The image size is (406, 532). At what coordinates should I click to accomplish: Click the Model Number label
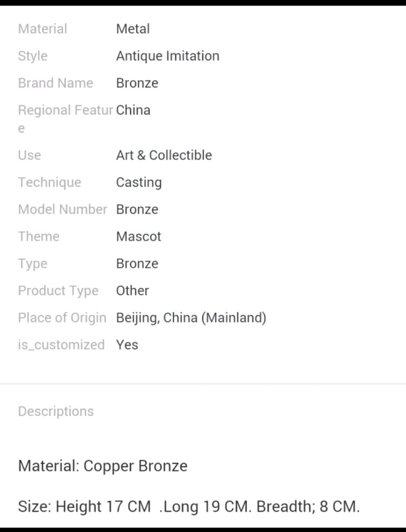pos(62,209)
